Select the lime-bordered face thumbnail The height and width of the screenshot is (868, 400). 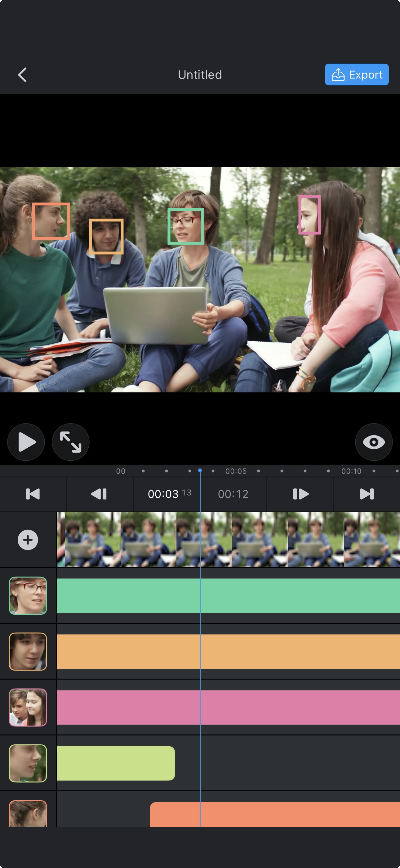[x=28, y=763]
